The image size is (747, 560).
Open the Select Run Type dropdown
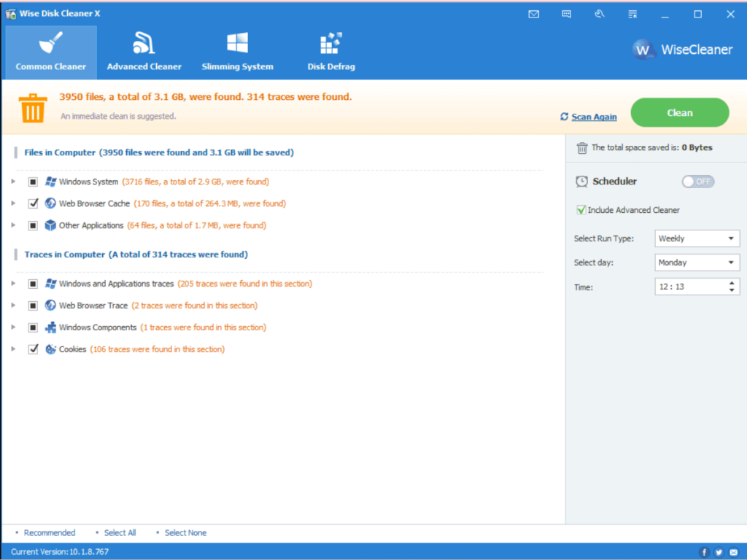point(697,238)
